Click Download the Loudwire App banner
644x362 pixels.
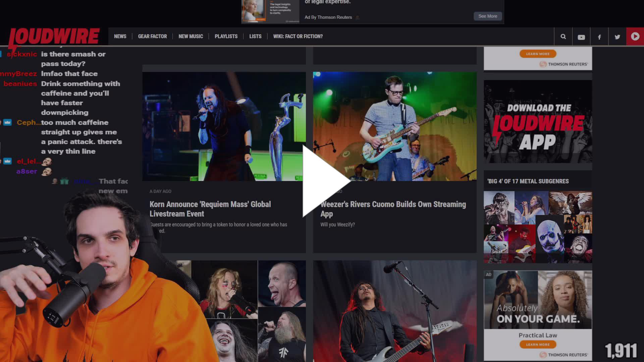tap(538, 121)
